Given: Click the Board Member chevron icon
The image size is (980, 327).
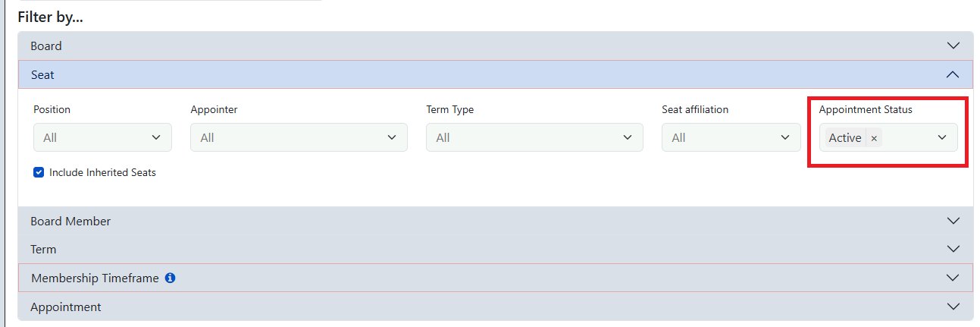Looking at the screenshot, I should tap(953, 221).
